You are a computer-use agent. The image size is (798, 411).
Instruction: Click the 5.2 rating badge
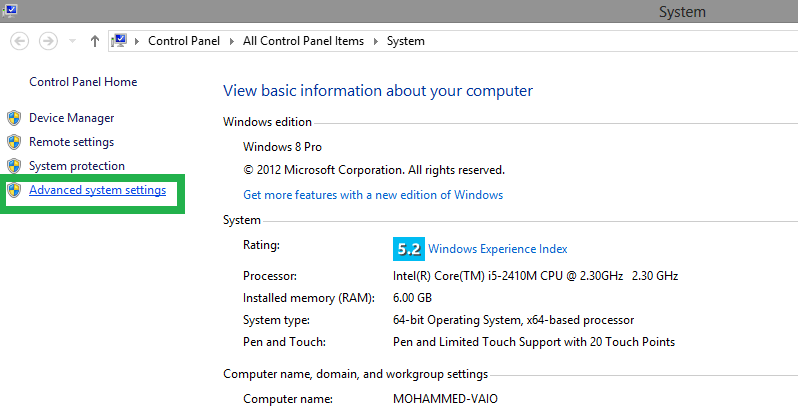[x=409, y=249]
